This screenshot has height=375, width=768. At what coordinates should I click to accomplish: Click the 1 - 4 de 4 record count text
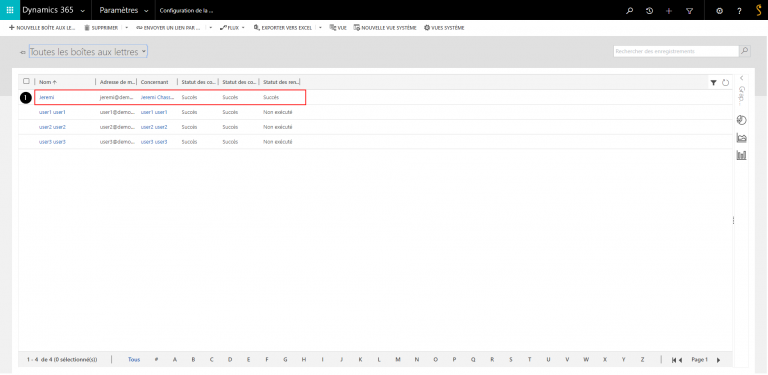62,360
